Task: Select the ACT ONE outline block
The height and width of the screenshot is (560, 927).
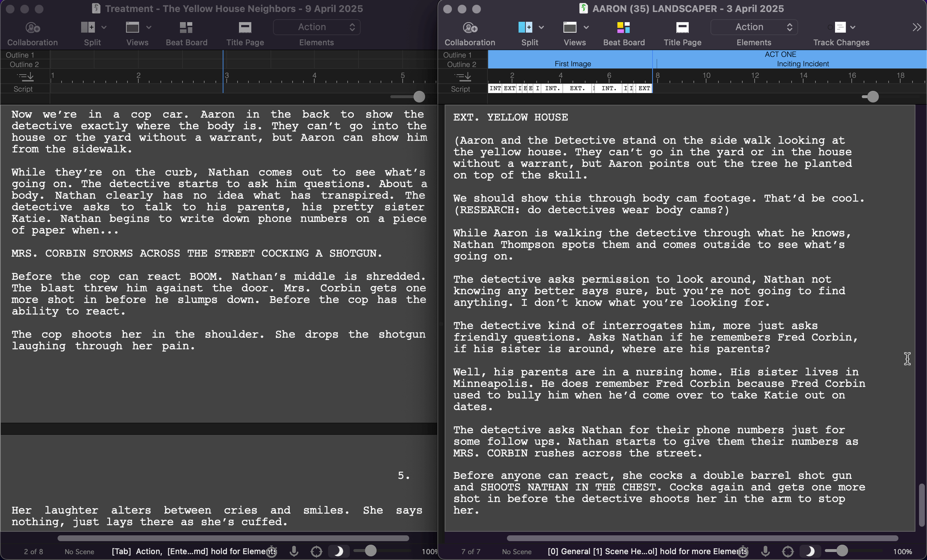Action: (780, 54)
